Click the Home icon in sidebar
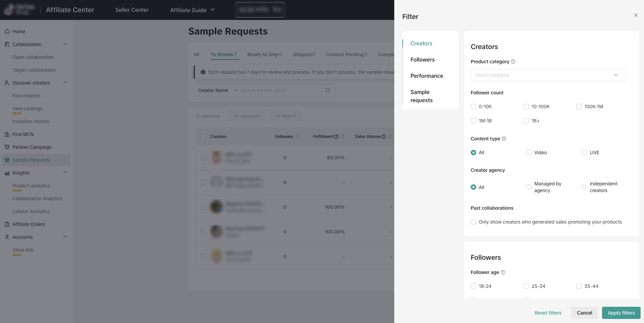Image resolution: width=644 pixels, height=323 pixels. 7,31
